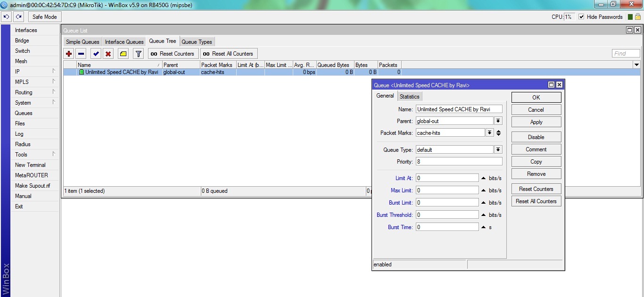Expand the Tools submenu
This screenshot has width=644, height=297.
54,154
